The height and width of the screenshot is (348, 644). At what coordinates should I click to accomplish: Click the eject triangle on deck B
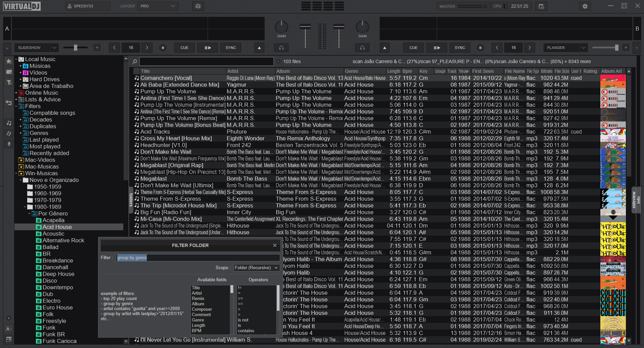(x=385, y=48)
